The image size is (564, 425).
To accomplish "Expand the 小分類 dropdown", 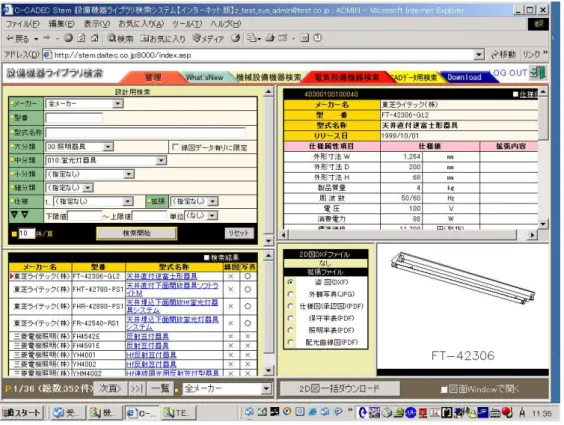I will (x=129, y=174).
